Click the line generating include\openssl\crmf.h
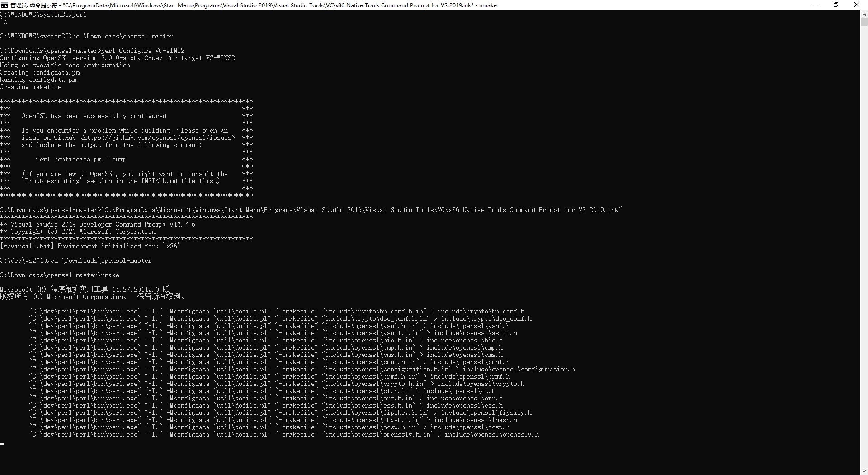This screenshot has width=868, height=475. 269,376
